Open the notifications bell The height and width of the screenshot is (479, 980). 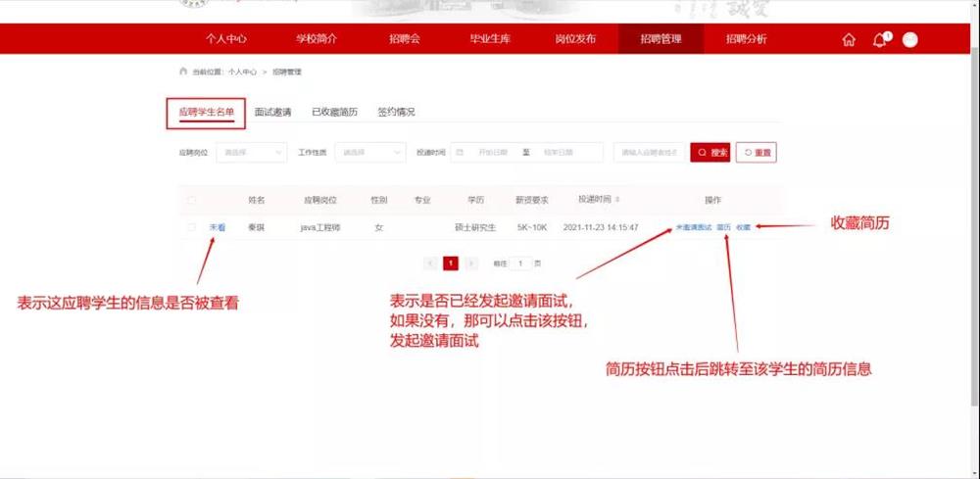pyautogui.click(x=879, y=40)
